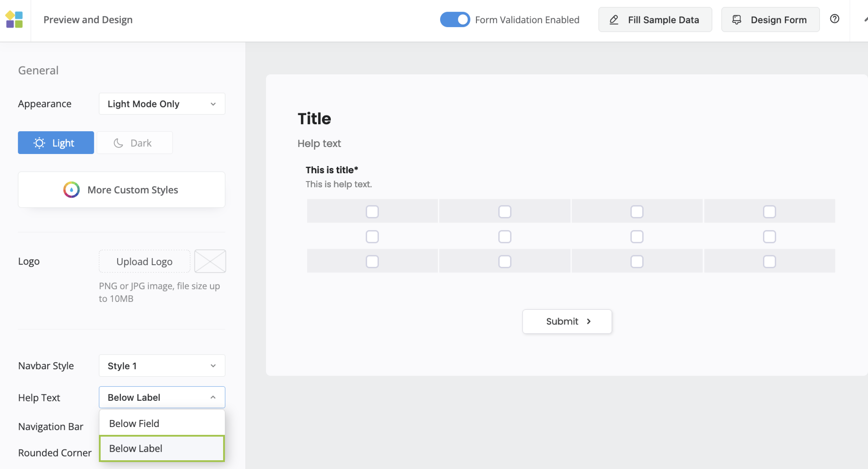Click the Rounded Corner label
The image size is (868, 469).
point(55,452)
